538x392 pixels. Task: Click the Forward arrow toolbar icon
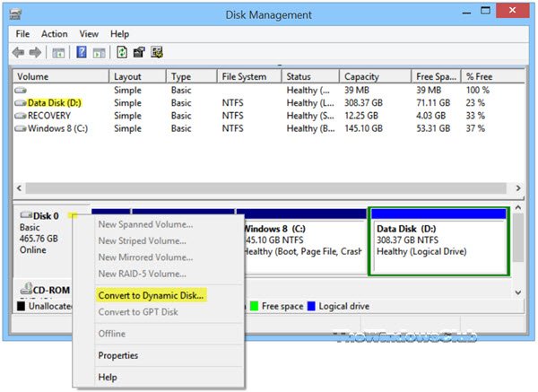point(36,53)
